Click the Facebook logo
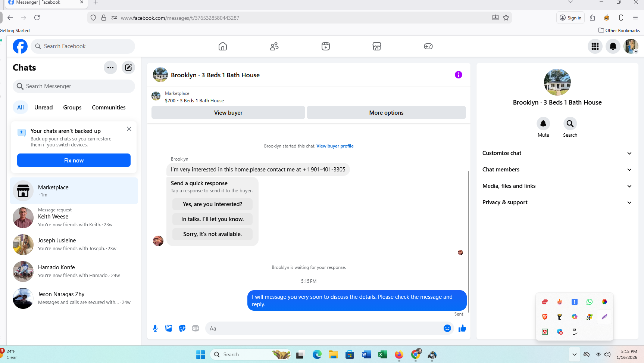644x363 pixels. coord(20,46)
